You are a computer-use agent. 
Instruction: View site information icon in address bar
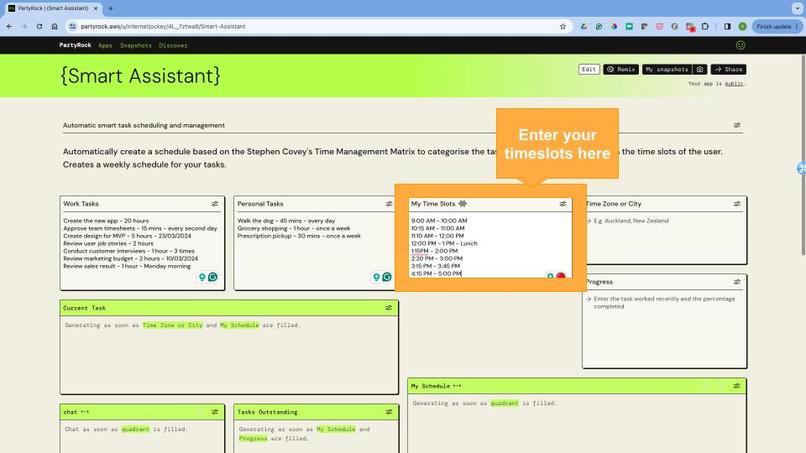click(x=72, y=26)
